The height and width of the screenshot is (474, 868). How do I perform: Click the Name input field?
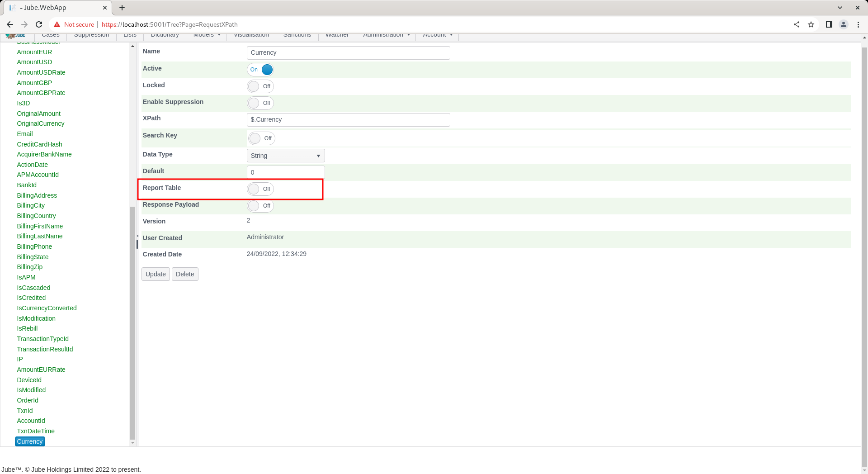[x=349, y=53]
